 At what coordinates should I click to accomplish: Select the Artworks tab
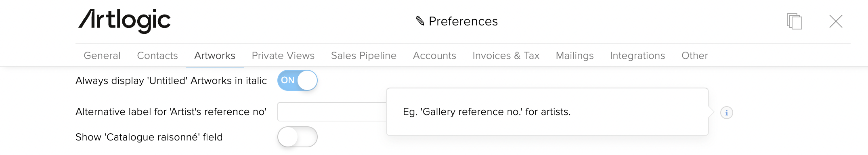coord(215,56)
